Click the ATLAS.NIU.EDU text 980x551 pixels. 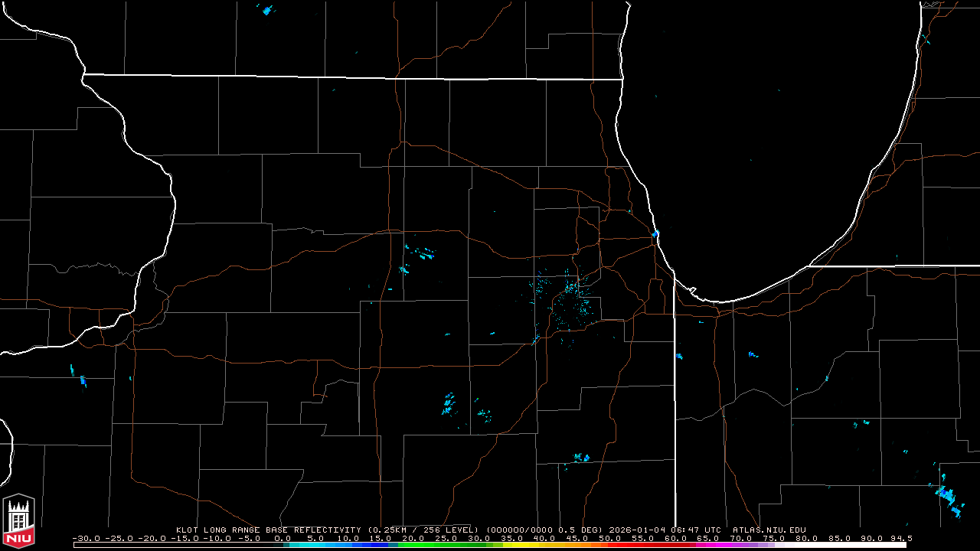[769, 530]
